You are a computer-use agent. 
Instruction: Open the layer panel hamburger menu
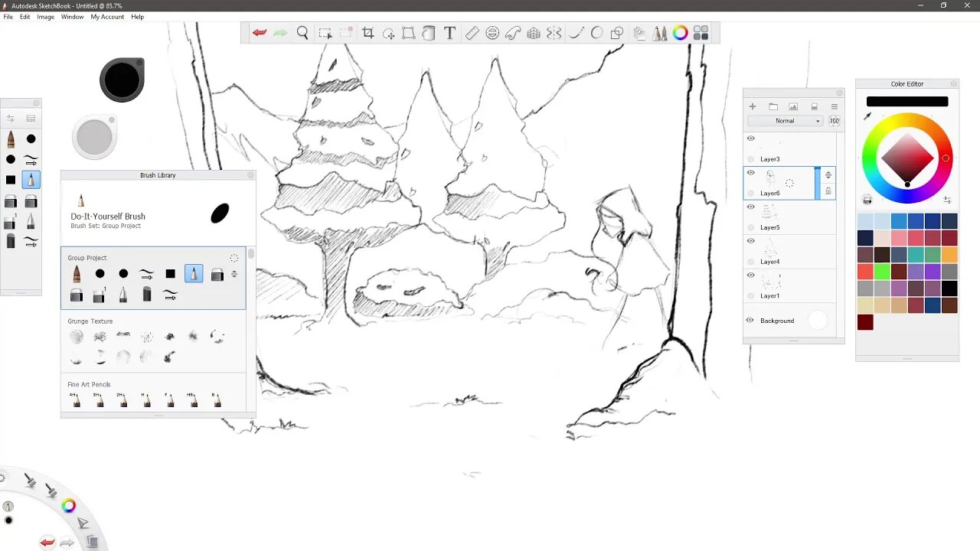[x=835, y=106]
